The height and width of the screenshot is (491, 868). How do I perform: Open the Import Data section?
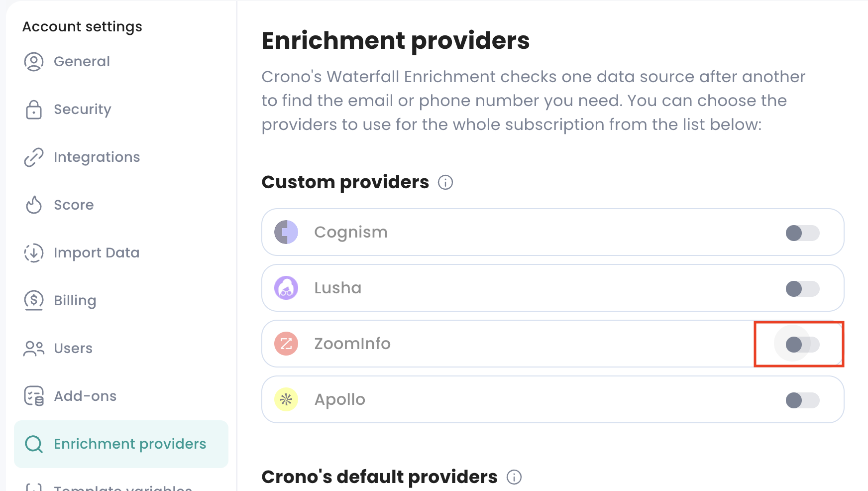96,253
